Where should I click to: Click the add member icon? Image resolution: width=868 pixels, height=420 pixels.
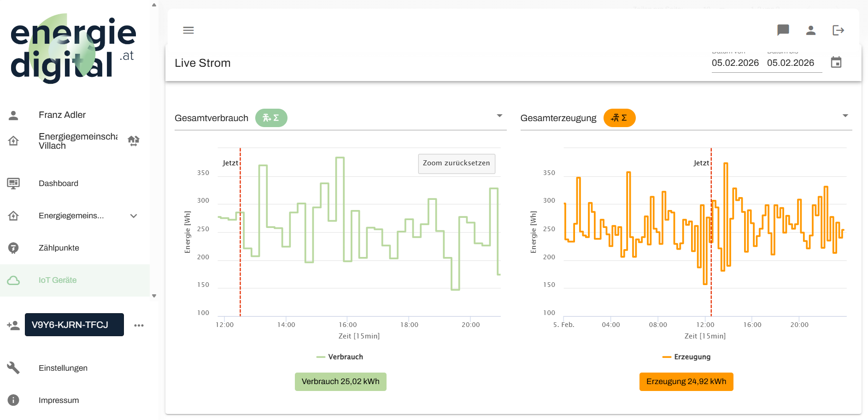tap(13, 325)
